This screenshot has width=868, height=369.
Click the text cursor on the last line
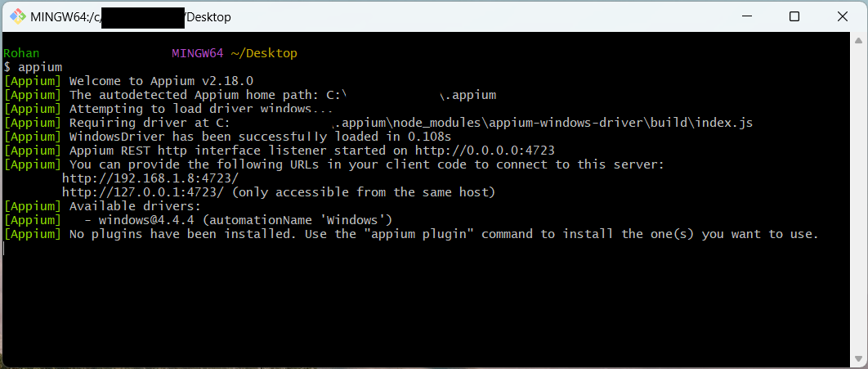[5, 248]
